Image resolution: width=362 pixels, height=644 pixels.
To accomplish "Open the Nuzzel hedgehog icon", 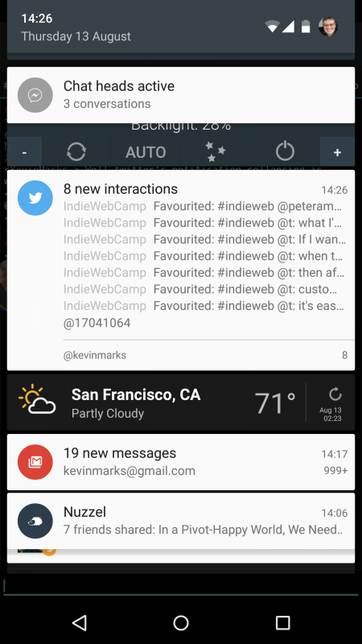I will click(x=35, y=521).
